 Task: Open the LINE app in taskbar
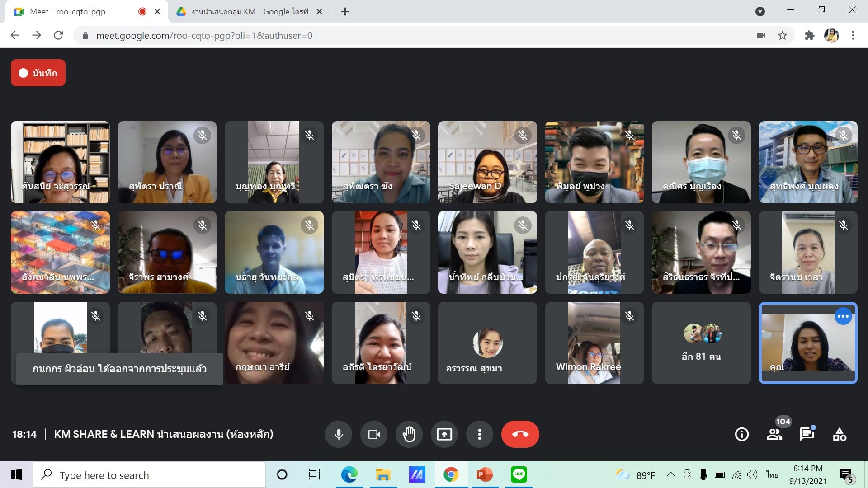click(519, 474)
